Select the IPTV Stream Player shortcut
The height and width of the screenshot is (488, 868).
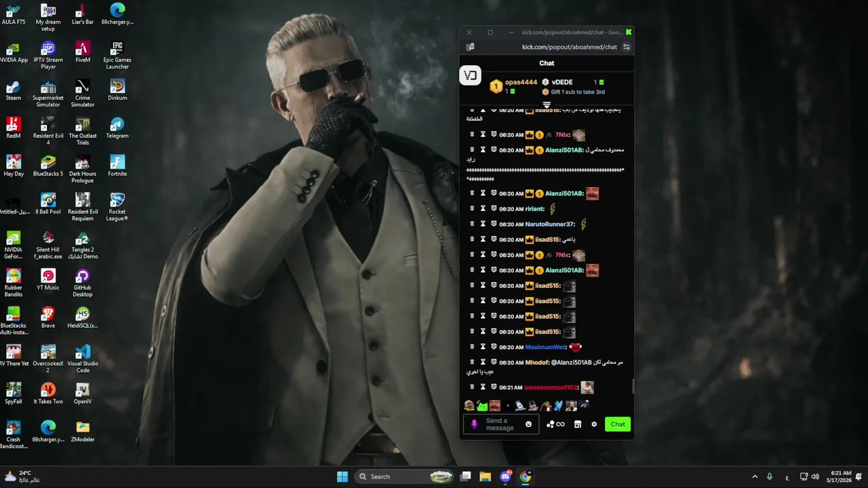tap(48, 55)
